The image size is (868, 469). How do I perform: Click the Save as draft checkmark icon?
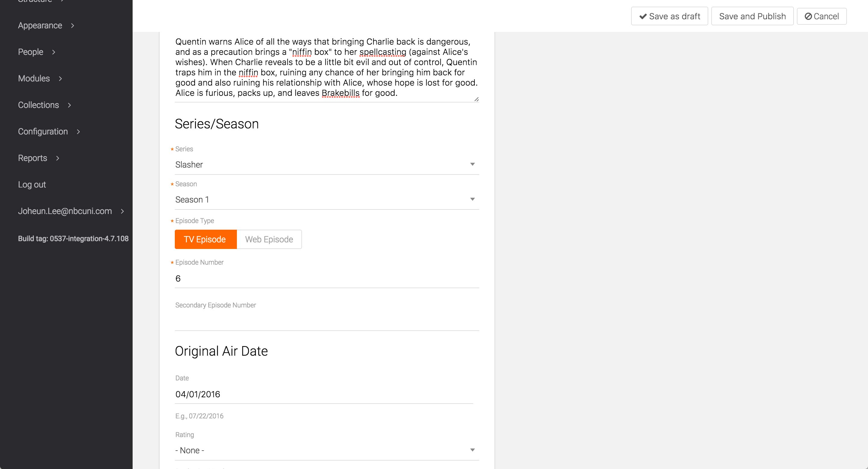tap(643, 16)
